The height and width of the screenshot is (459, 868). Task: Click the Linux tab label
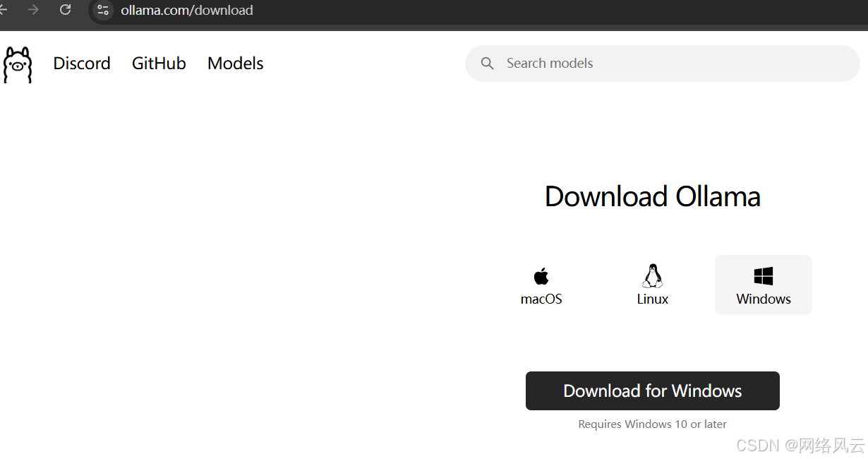click(x=653, y=299)
